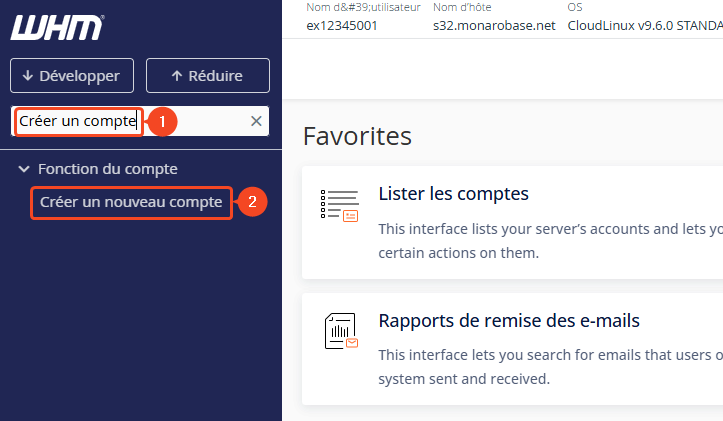Click the Favorites section heading

point(357,136)
